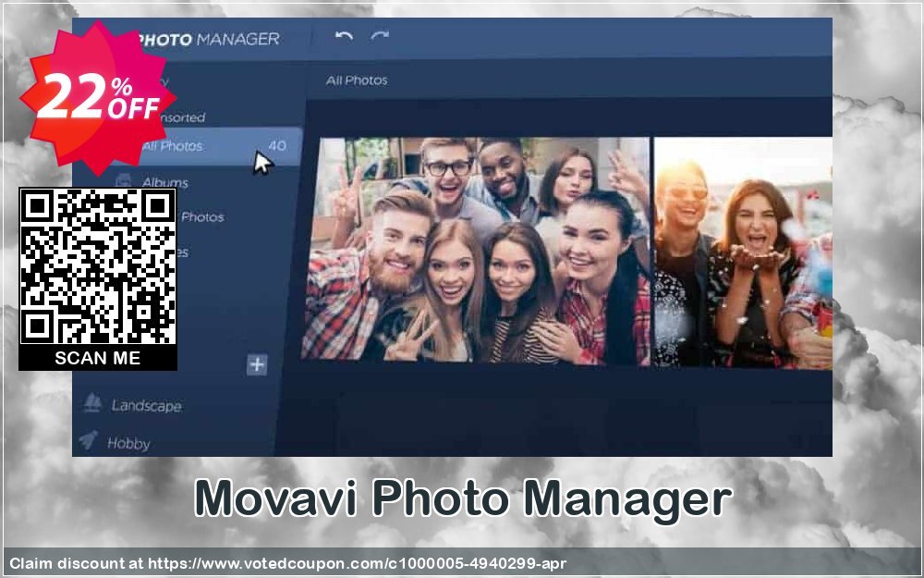
Task: Click the Photo Manager title
Action: click(x=209, y=40)
